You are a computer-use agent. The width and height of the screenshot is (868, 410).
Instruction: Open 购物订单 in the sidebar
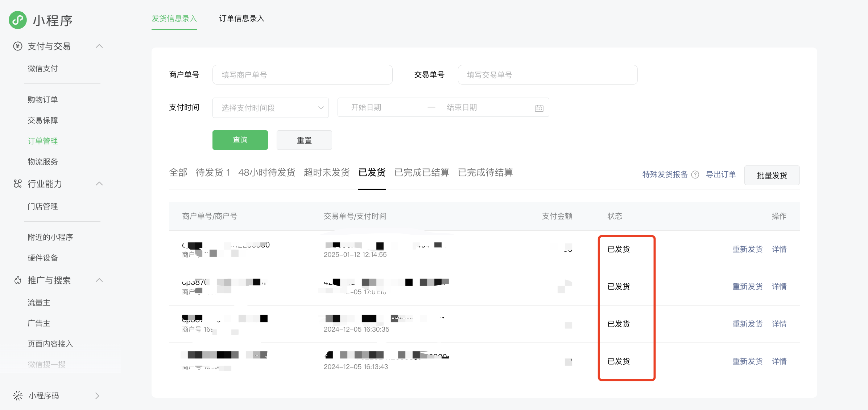pos(43,99)
